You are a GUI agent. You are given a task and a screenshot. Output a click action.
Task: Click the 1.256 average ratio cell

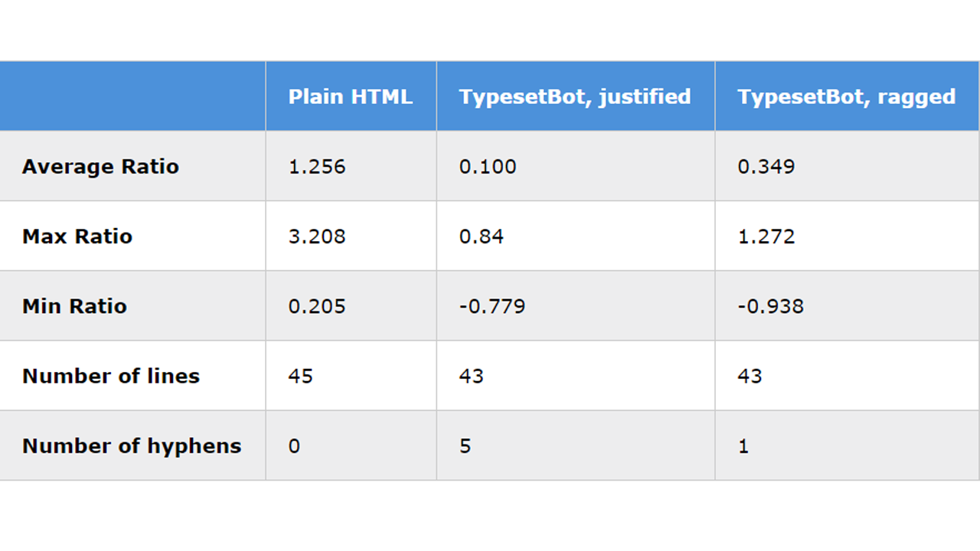click(317, 166)
